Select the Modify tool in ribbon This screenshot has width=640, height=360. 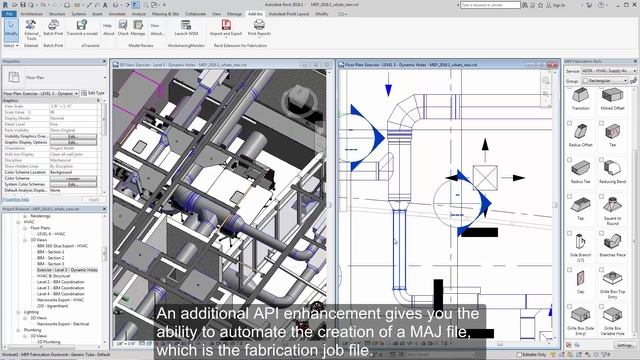pos(11,30)
